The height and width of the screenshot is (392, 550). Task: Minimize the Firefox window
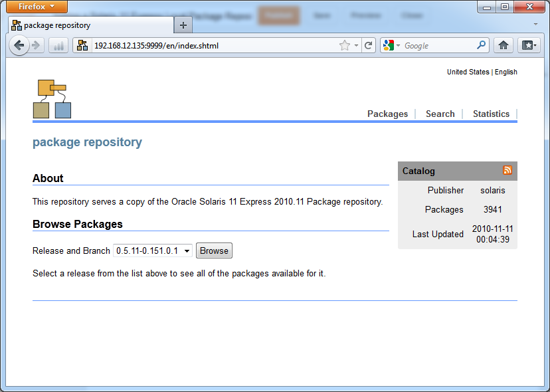486,7
